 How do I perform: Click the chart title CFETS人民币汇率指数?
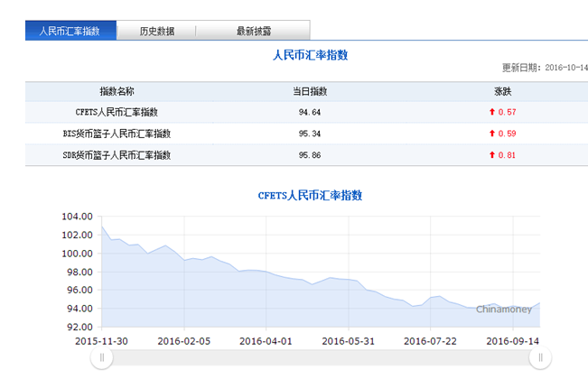pos(310,195)
